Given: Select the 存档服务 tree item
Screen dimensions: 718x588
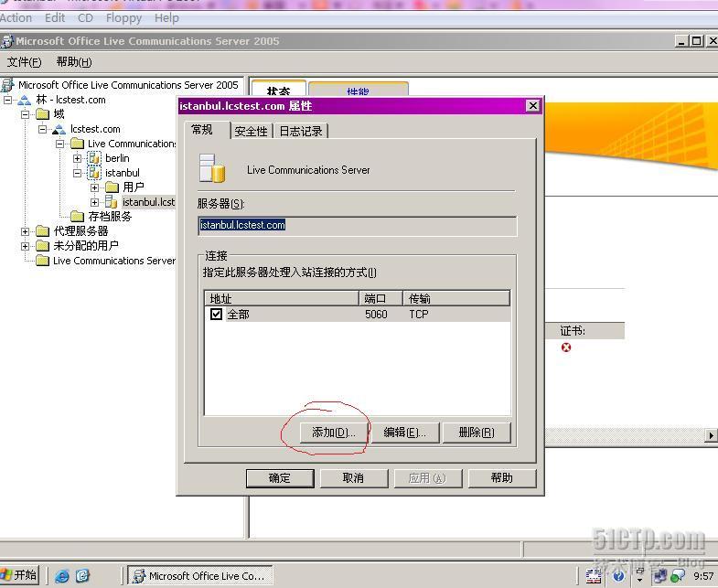Looking at the screenshot, I should click(x=110, y=216).
